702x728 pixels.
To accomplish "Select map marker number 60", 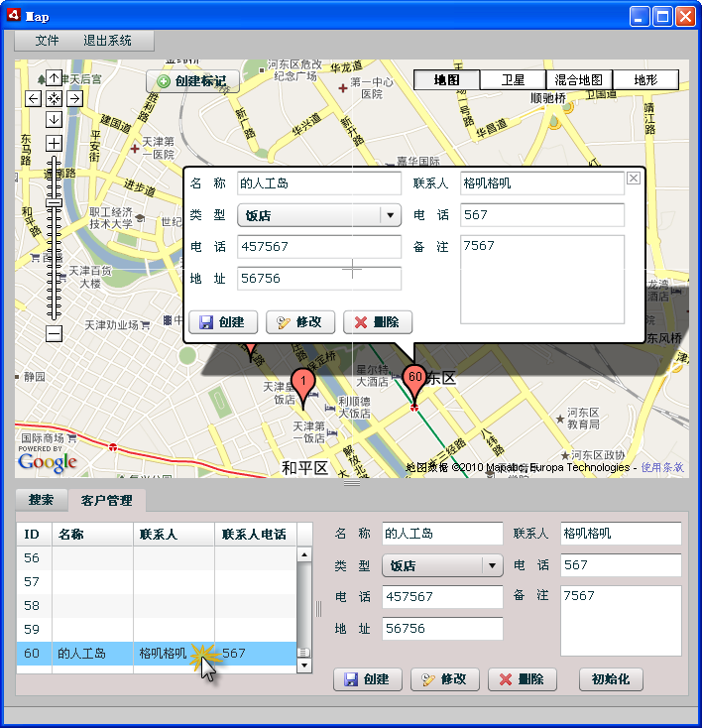I will coord(414,379).
